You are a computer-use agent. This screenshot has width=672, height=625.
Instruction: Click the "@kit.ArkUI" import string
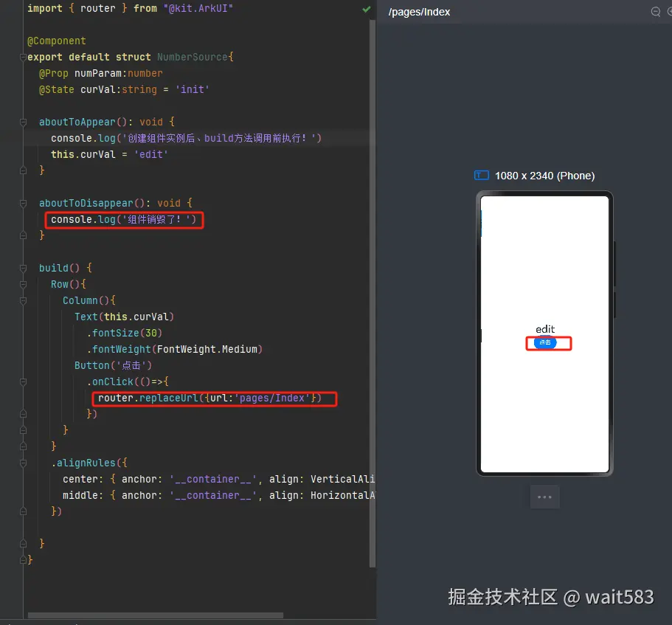tap(198, 9)
